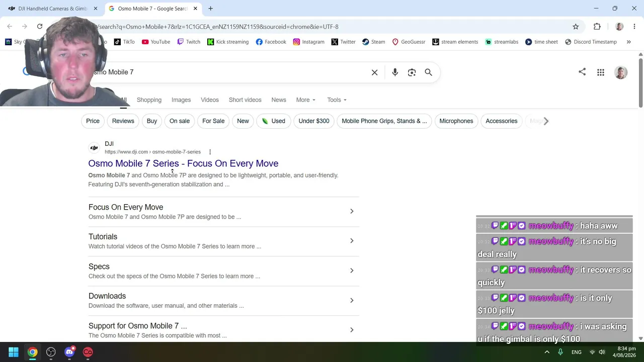
Task: Switch to the Short videos tab
Action: tap(245, 100)
